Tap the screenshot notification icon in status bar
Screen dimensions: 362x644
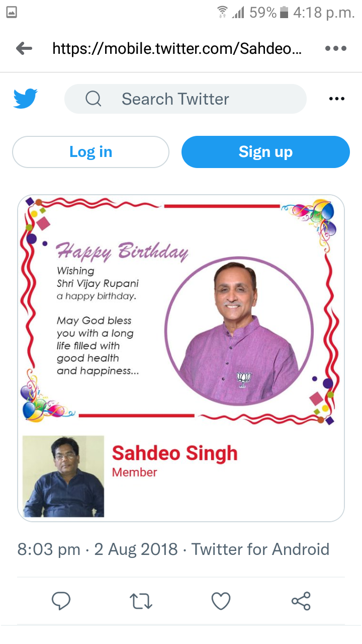12,11
